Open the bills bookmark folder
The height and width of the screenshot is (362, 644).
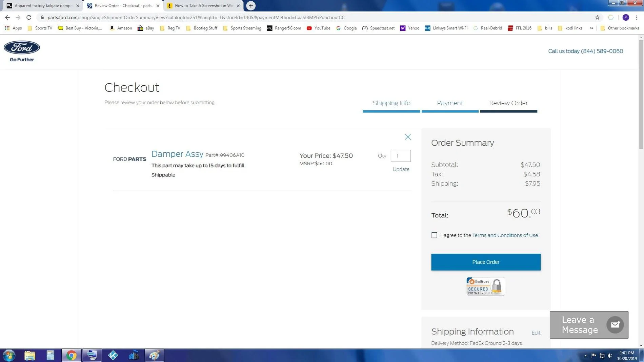tap(545, 28)
